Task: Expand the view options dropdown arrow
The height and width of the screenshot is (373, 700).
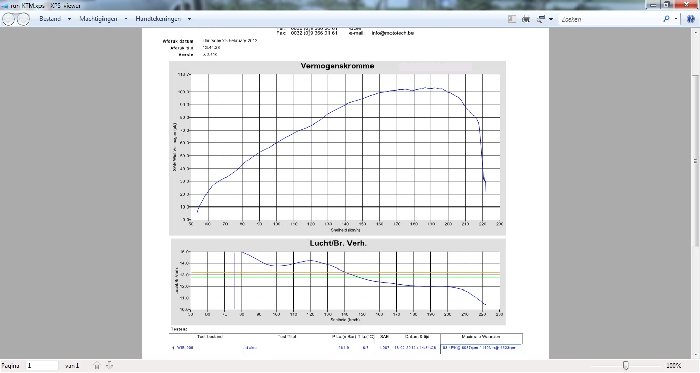Action: pyautogui.click(x=551, y=19)
